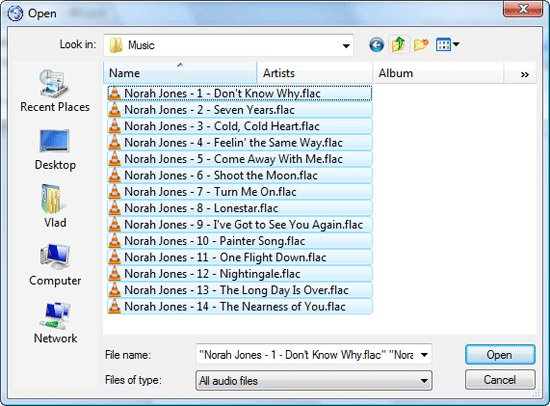Click VLC icon of Don't Know Why.flac
550x406 pixels.
pyautogui.click(x=114, y=93)
